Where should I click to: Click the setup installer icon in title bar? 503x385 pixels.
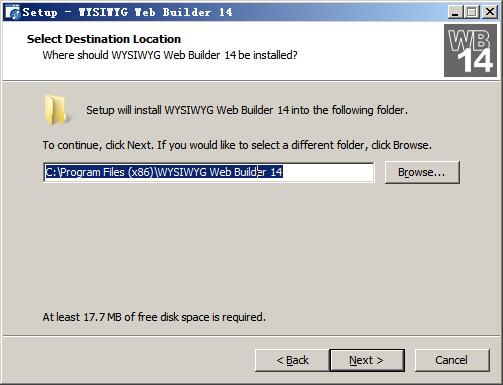pyautogui.click(x=13, y=12)
